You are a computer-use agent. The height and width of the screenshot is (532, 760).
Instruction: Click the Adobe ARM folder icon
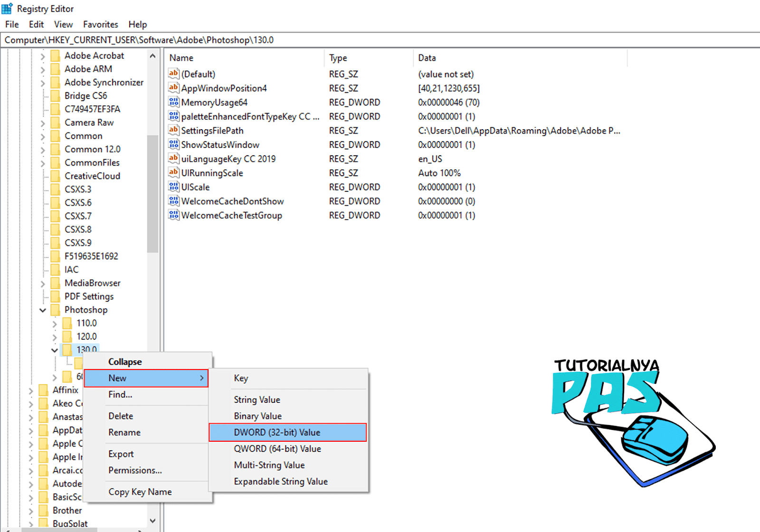[55, 69]
